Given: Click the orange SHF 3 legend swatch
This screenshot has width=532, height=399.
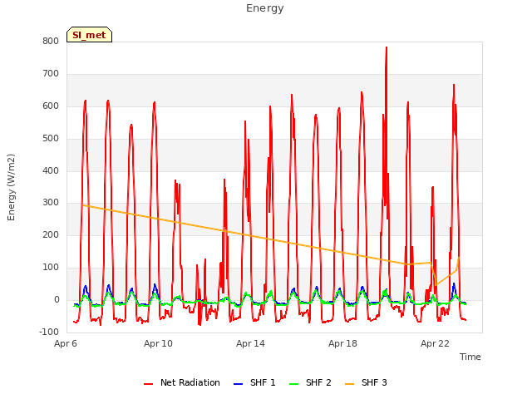Looking at the screenshot, I should pos(349,384).
